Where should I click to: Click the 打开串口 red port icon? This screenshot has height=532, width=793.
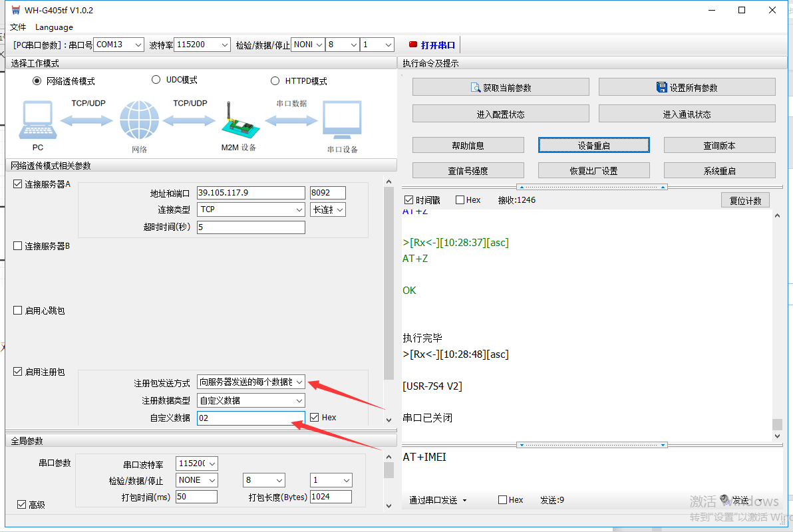413,45
